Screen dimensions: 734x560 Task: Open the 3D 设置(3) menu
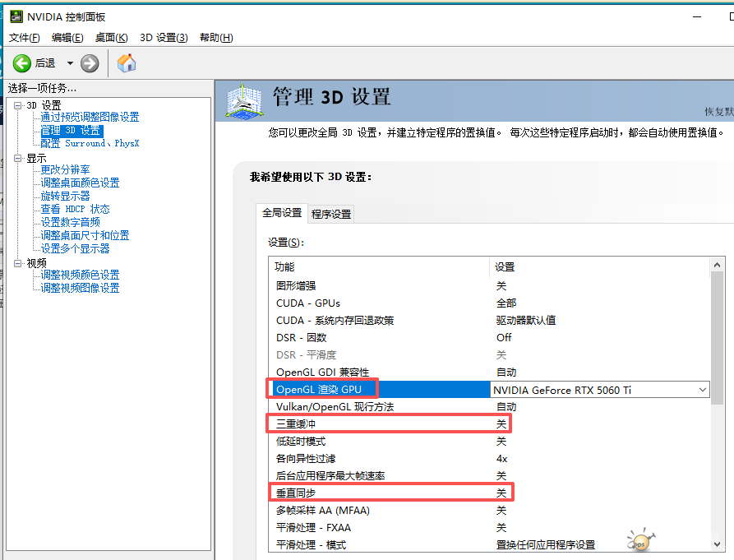coord(164,38)
